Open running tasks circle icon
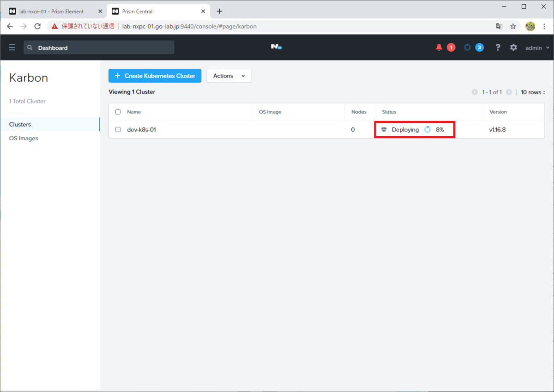 468,48
